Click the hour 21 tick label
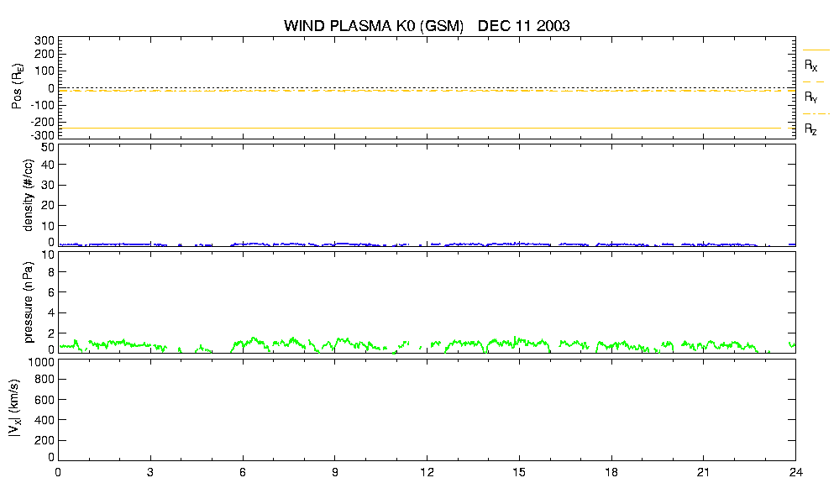This screenshot has height=504, width=834. pos(703,472)
